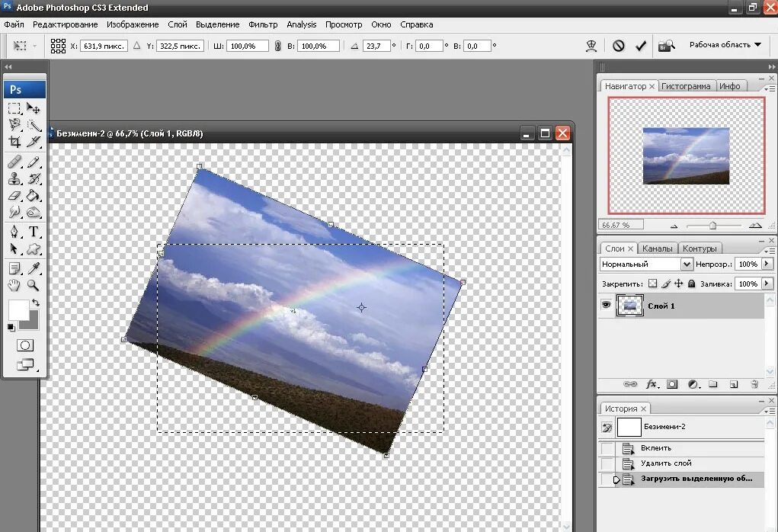This screenshot has height=532, width=778.
Task: Select the Path Selection tool
Action: [x=14, y=248]
